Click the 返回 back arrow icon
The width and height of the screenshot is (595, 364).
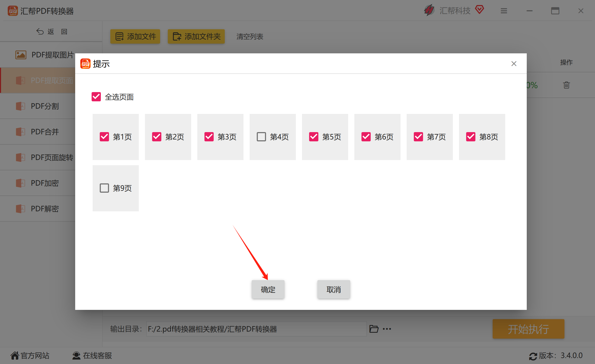(40, 31)
